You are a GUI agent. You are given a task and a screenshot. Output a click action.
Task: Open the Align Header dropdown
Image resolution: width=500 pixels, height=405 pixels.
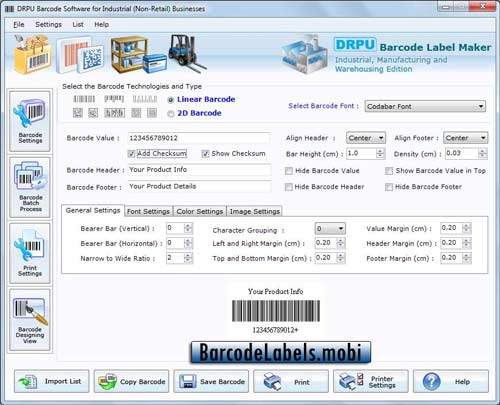click(366, 138)
